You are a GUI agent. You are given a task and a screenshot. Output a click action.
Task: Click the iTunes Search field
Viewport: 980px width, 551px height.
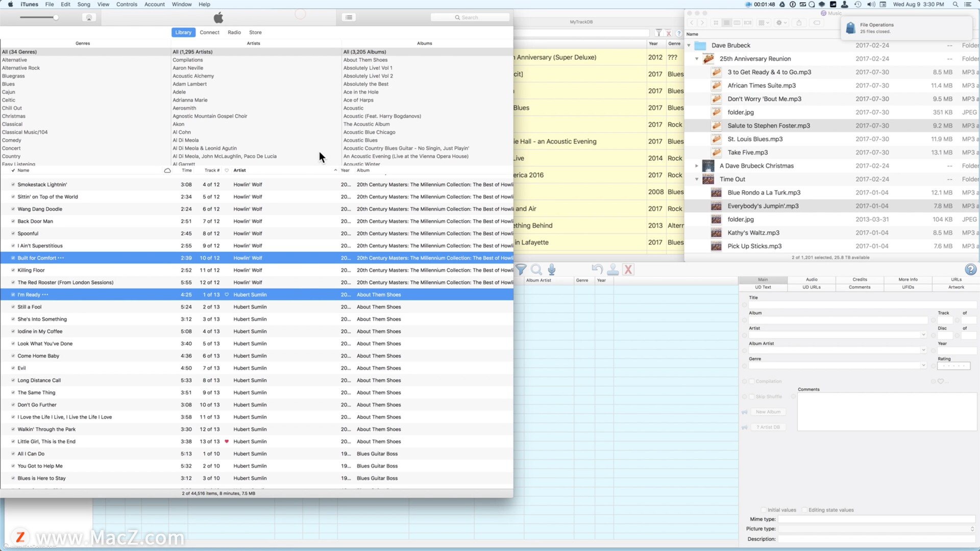click(x=470, y=17)
